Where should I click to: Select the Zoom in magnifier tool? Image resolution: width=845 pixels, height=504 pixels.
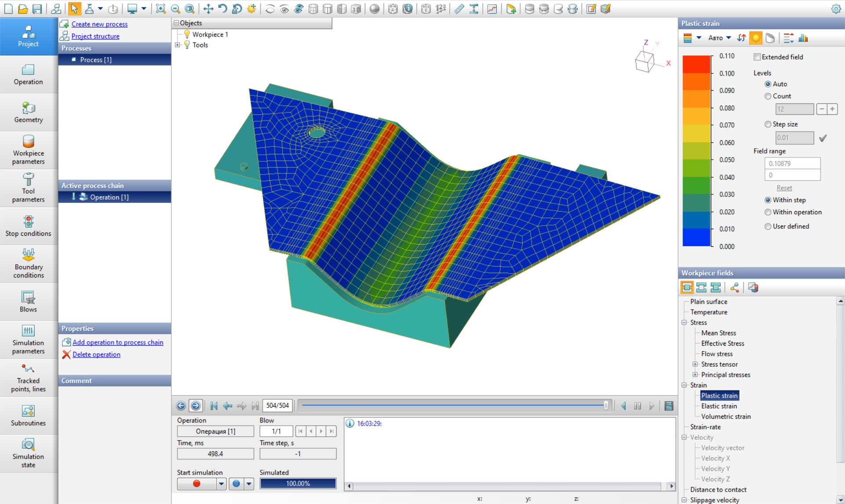pos(161,9)
